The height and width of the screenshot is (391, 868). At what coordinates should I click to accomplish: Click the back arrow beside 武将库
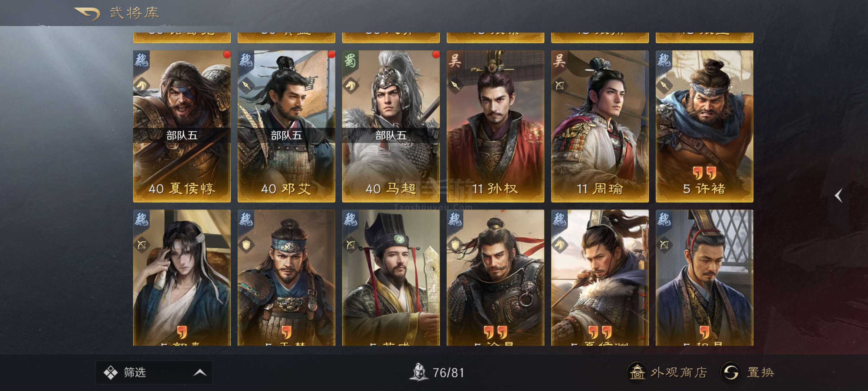(x=87, y=13)
